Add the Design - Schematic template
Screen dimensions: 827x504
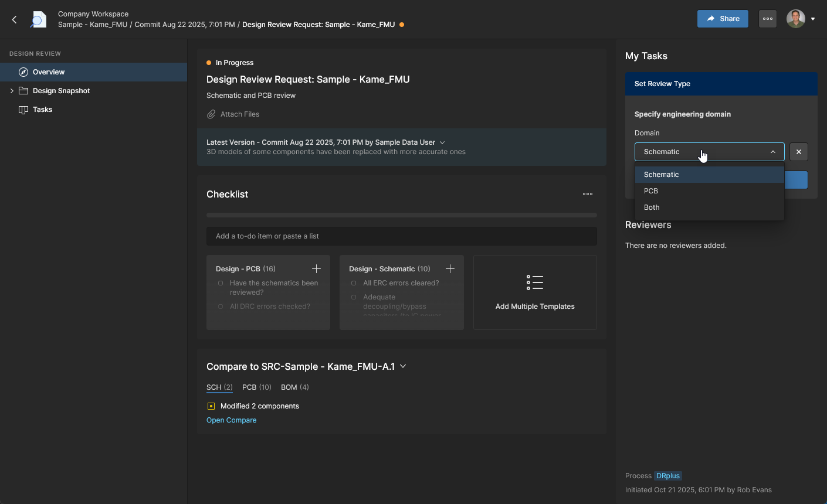tap(450, 269)
